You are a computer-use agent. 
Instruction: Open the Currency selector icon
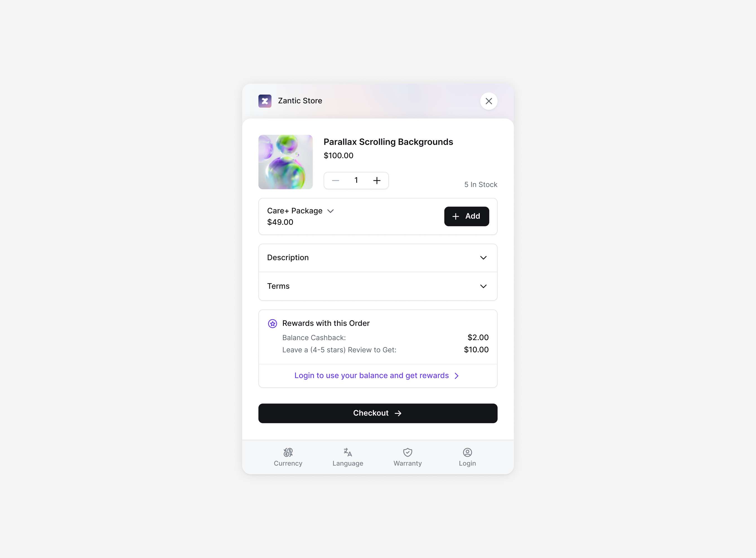tap(288, 452)
